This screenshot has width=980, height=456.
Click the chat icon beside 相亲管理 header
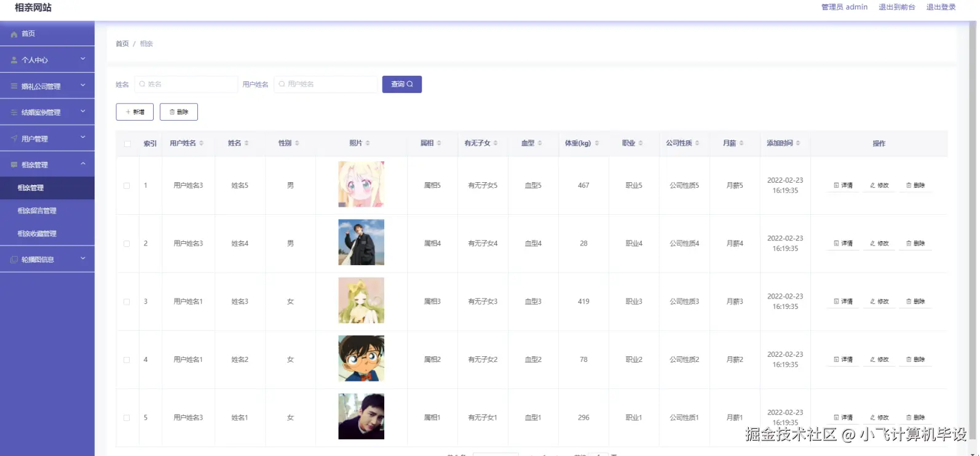coord(14,165)
